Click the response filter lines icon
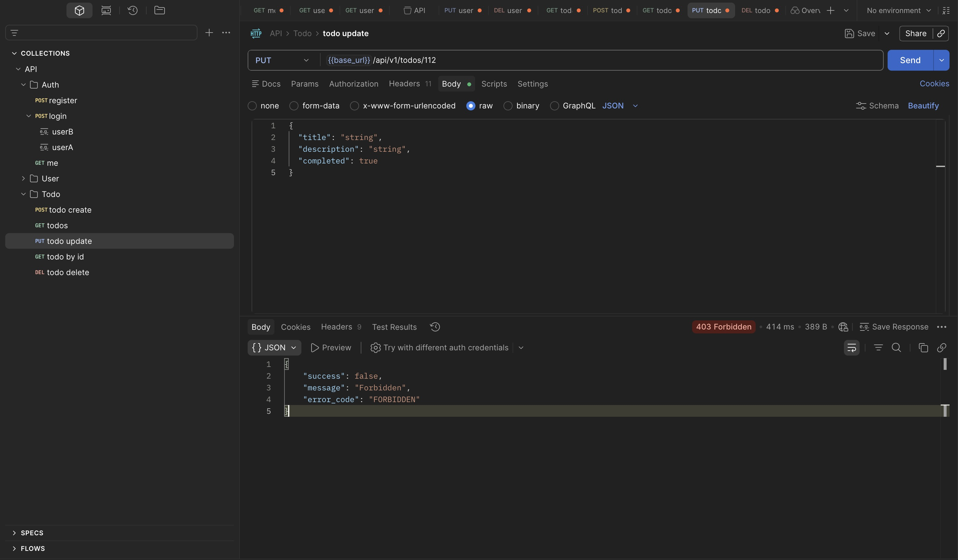This screenshot has height=560, width=958. point(878,348)
